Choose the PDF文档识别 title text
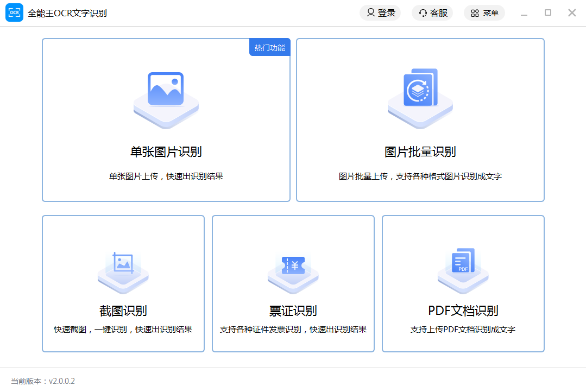 463,311
